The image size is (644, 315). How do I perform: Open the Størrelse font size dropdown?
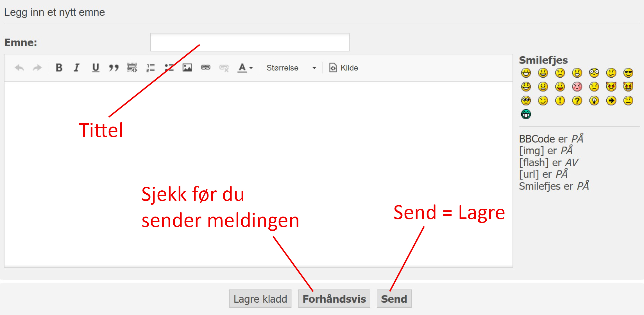coord(291,68)
